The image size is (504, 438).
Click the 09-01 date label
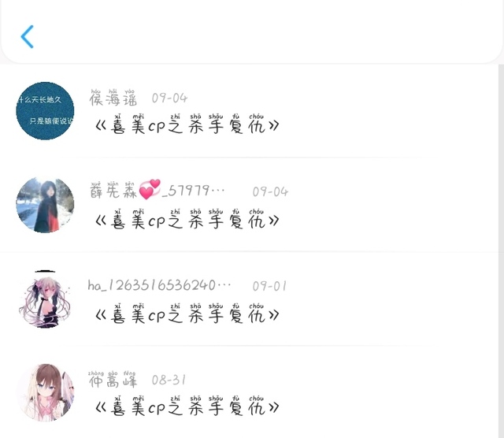click(269, 286)
